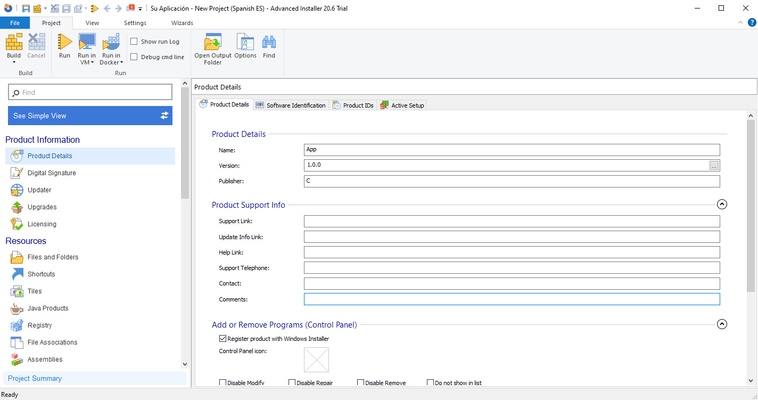Switch to the View ribbon tab
The image size is (758, 400).
(92, 23)
